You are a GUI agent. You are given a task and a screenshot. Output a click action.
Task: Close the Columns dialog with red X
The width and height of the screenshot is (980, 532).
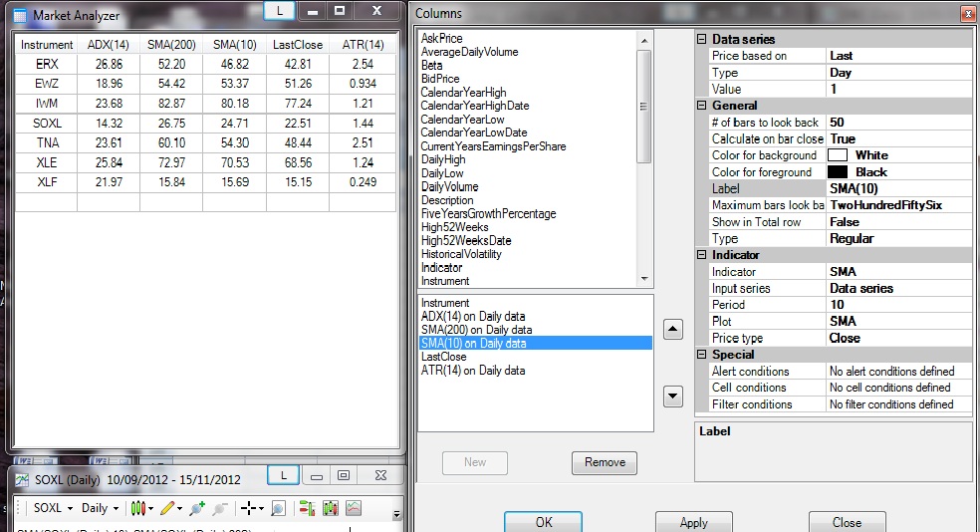tap(968, 14)
